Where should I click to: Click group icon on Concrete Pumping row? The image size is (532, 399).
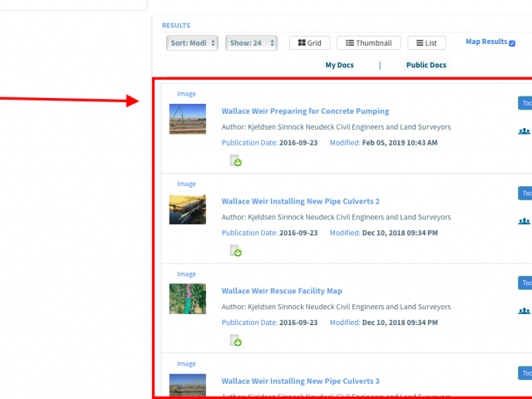(524, 131)
